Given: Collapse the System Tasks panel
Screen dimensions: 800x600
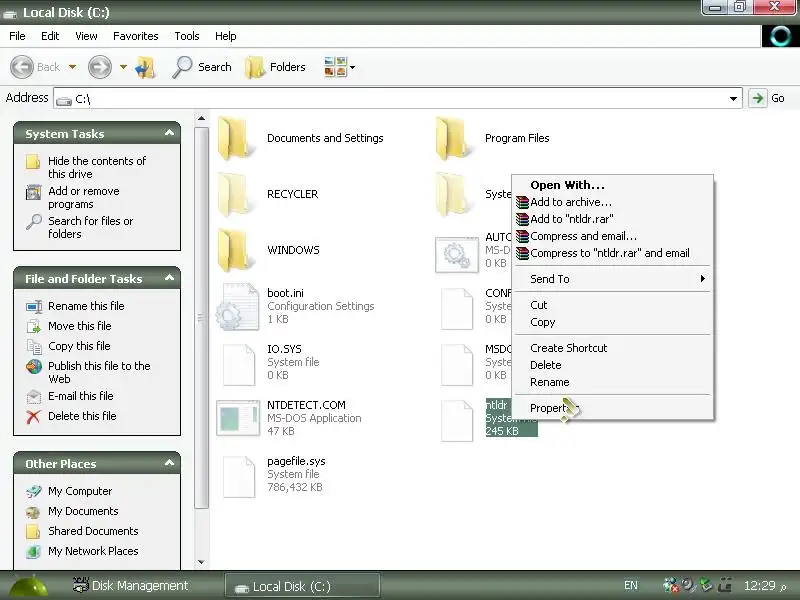Looking at the screenshot, I should coord(169,133).
